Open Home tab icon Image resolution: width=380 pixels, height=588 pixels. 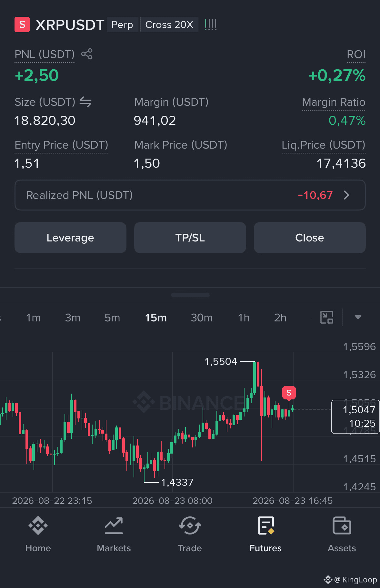click(38, 525)
